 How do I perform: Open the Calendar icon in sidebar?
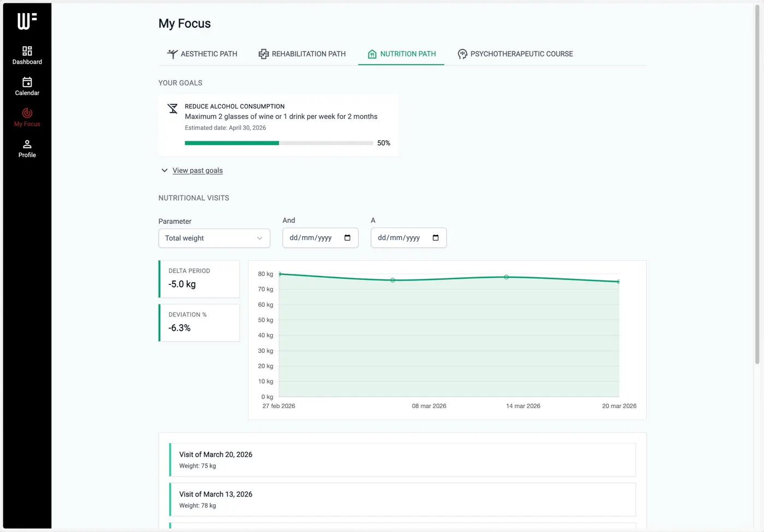pyautogui.click(x=27, y=82)
